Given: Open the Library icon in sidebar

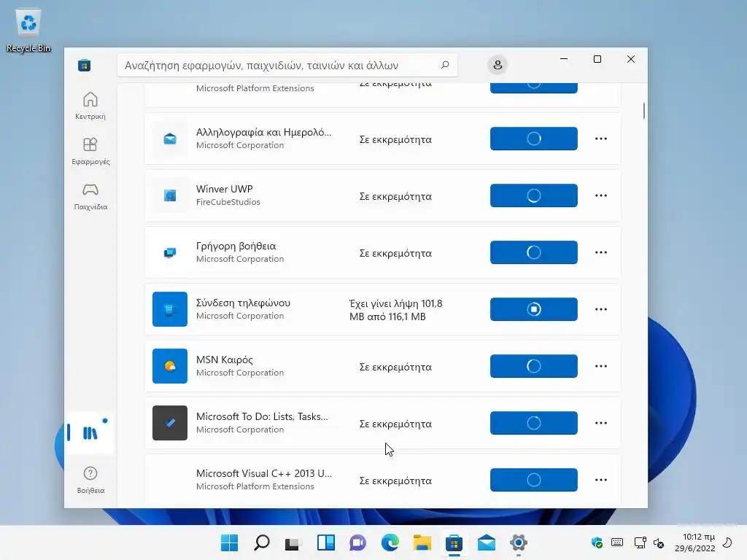Looking at the screenshot, I should coord(90,432).
